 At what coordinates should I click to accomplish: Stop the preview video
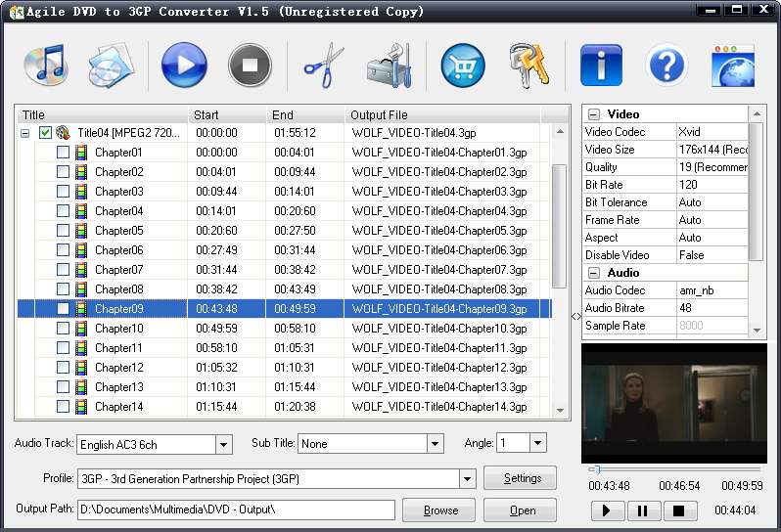[678, 510]
